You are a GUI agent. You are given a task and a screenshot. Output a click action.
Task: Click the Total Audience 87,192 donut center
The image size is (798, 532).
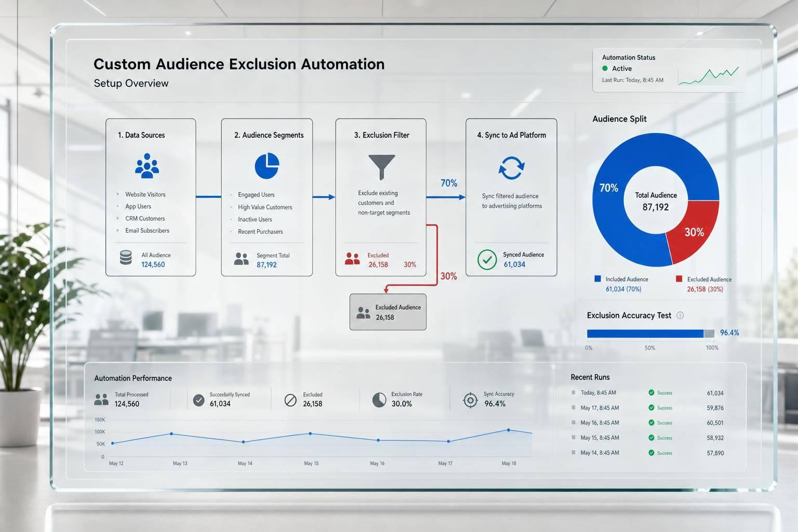pyautogui.click(x=656, y=201)
